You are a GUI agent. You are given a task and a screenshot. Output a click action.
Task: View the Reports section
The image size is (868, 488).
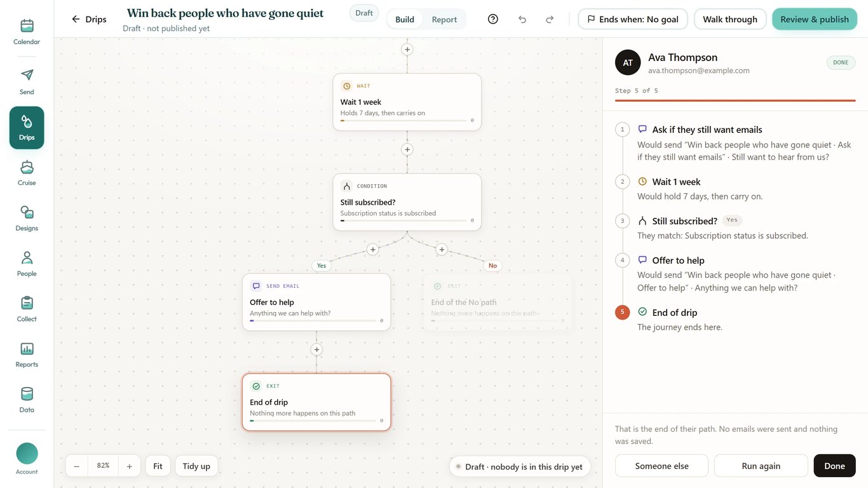pos(27,355)
